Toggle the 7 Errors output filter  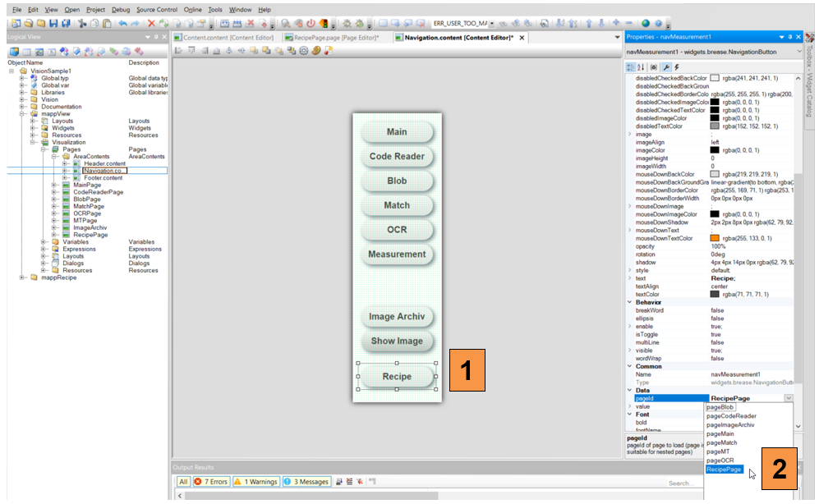tap(210, 482)
